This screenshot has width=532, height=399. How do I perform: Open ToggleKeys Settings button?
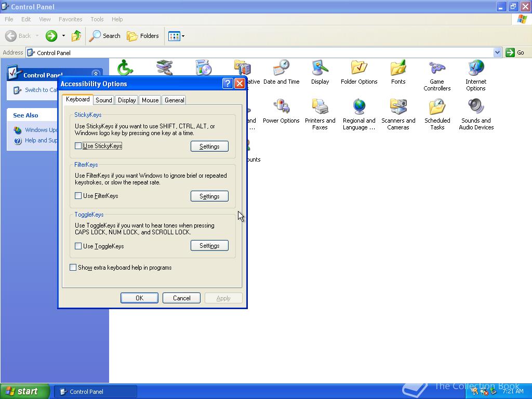(x=209, y=246)
